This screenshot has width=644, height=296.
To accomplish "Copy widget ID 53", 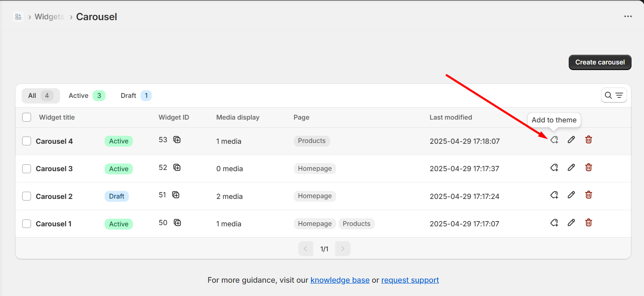I will pyautogui.click(x=177, y=140).
